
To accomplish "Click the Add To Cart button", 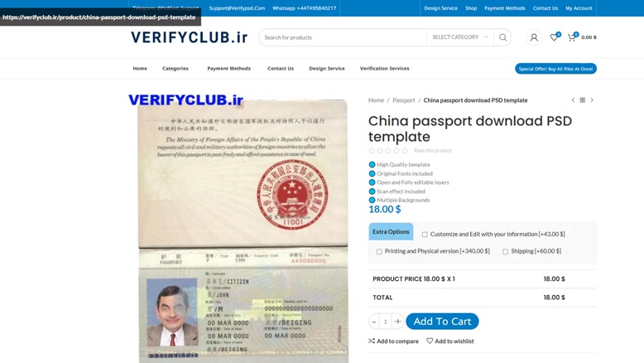I will 442,322.
